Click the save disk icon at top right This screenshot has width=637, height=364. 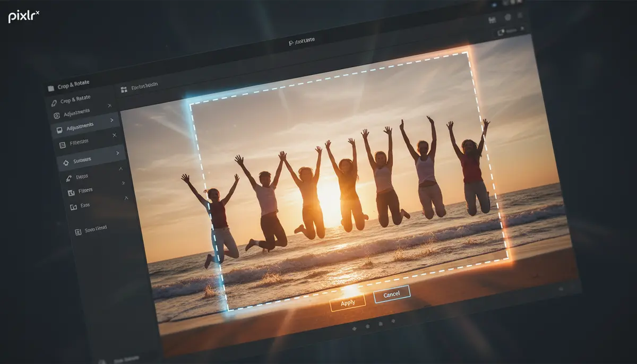(492, 19)
